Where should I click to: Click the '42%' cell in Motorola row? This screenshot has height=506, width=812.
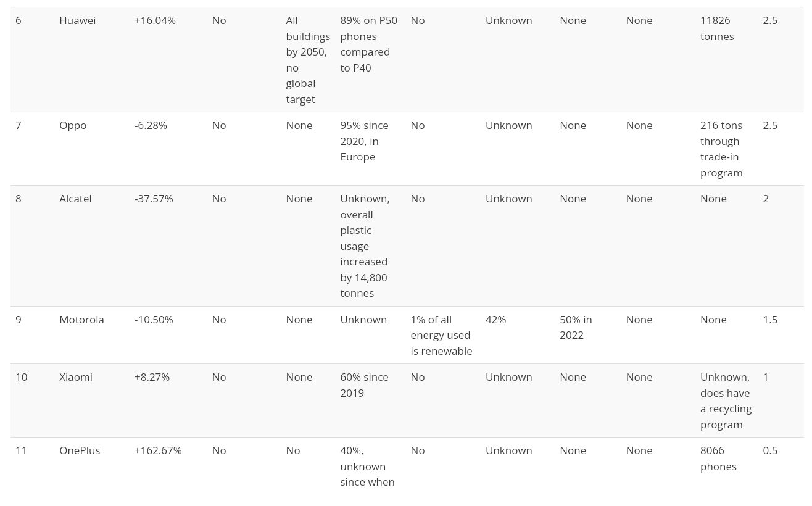[x=495, y=320]
